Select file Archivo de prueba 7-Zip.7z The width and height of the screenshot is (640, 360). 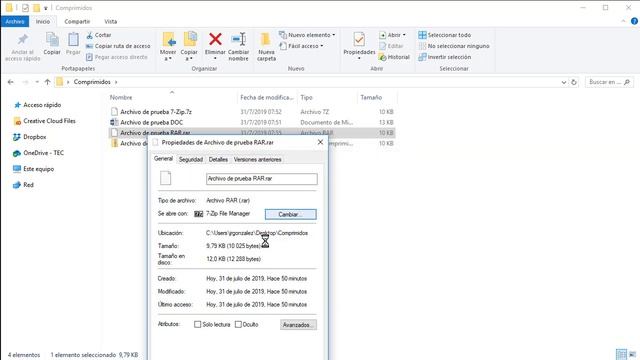click(251, 111)
